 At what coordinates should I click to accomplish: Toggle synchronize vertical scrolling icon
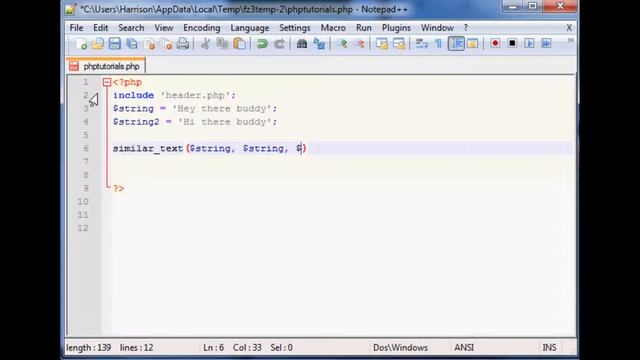[x=382, y=44]
